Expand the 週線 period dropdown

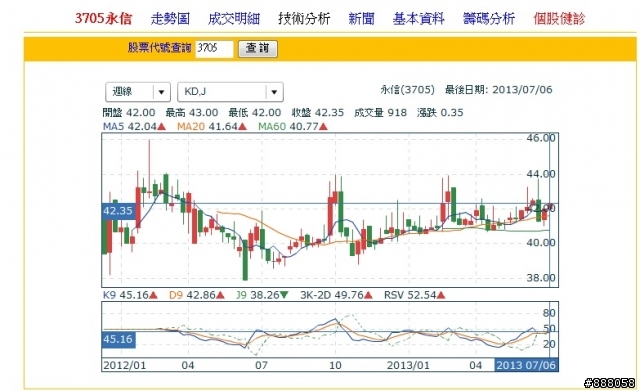pyautogui.click(x=138, y=92)
